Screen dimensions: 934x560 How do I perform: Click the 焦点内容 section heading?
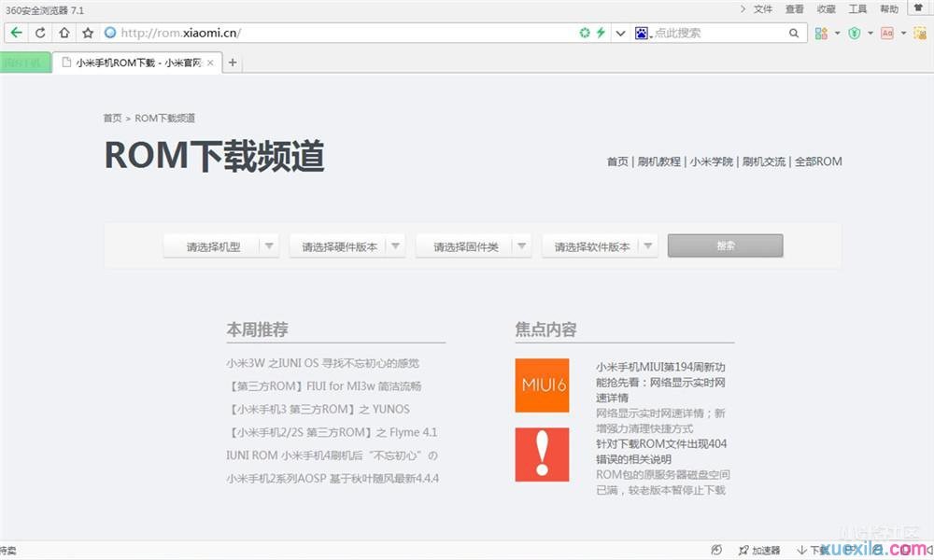545,329
